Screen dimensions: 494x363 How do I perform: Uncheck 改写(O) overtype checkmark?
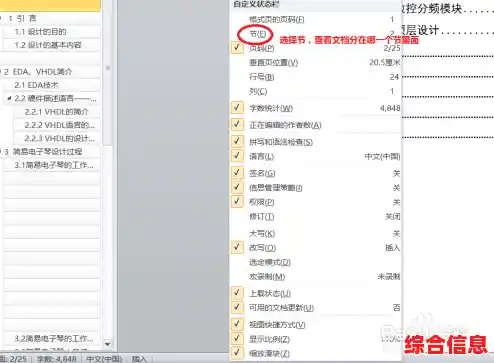(x=237, y=247)
